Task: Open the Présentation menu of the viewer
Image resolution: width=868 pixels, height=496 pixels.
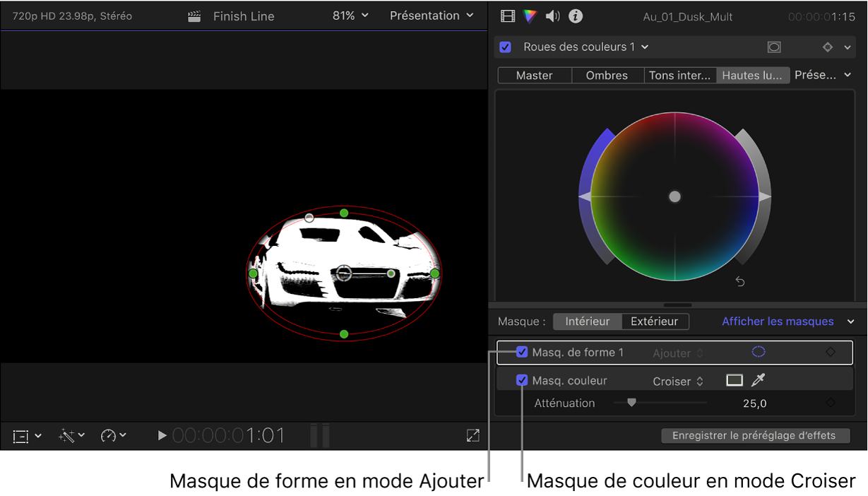Action: [431, 16]
